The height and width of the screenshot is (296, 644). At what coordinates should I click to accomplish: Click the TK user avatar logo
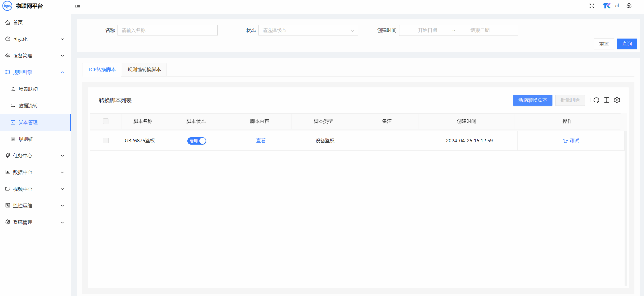point(607,6)
